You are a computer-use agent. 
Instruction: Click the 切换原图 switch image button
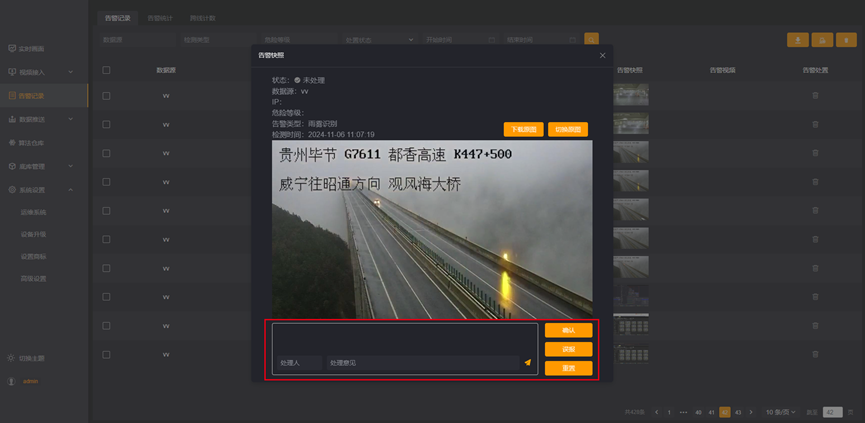pos(568,129)
